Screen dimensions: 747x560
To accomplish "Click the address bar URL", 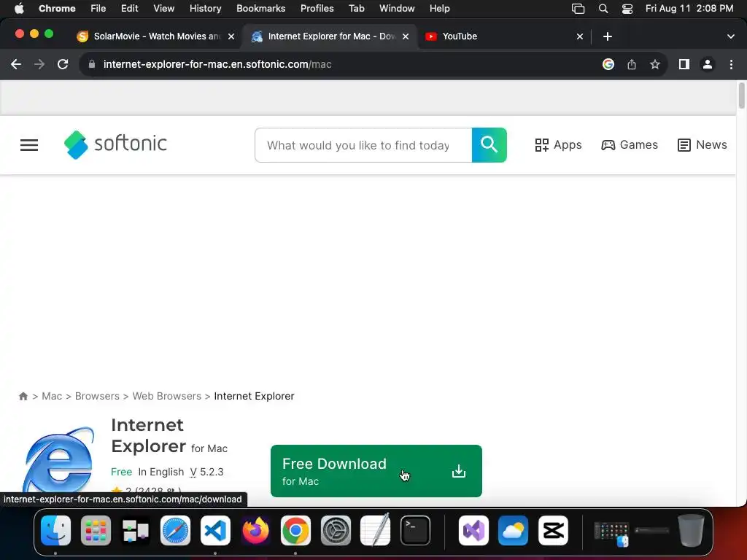I will [217, 64].
